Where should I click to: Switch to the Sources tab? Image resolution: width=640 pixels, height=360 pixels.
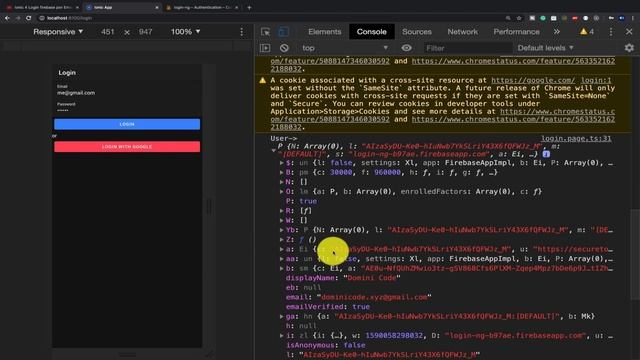click(x=416, y=32)
